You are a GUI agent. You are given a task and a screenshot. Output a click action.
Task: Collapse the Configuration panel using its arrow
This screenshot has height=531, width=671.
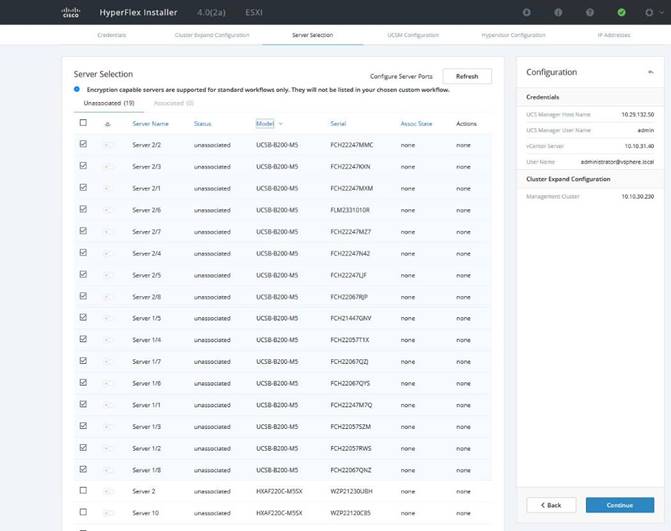pos(651,72)
